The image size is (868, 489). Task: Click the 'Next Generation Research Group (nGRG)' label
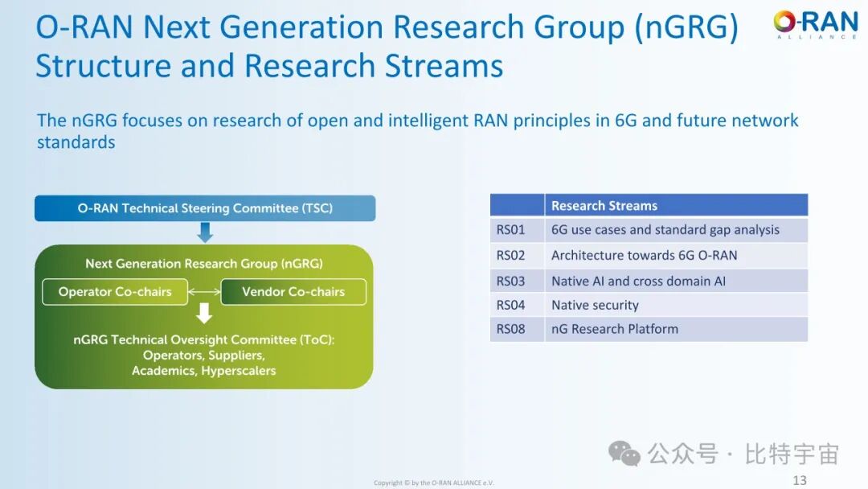pos(204,264)
